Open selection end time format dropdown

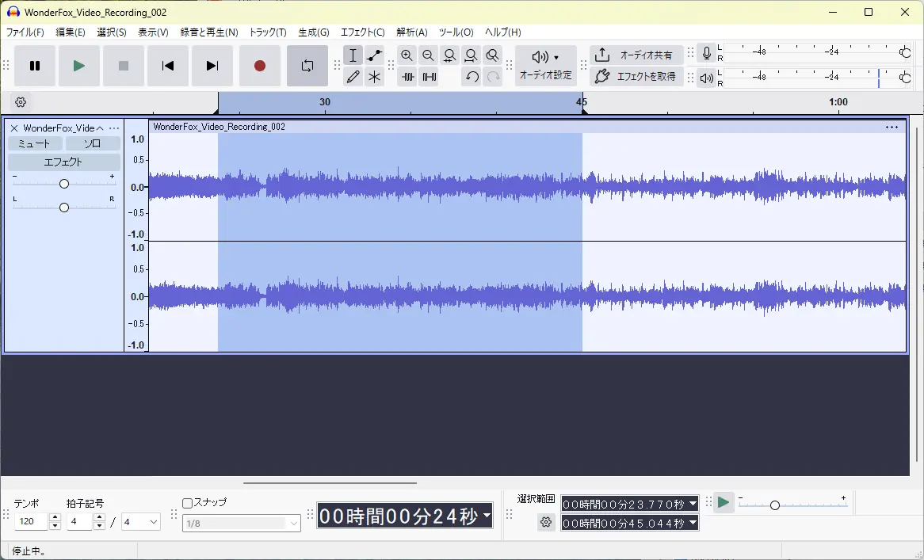click(693, 523)
